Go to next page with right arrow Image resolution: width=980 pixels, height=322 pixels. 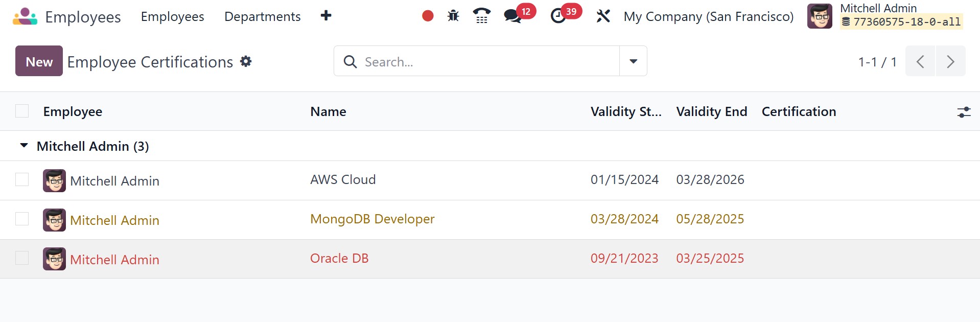(x=950, y=61)
